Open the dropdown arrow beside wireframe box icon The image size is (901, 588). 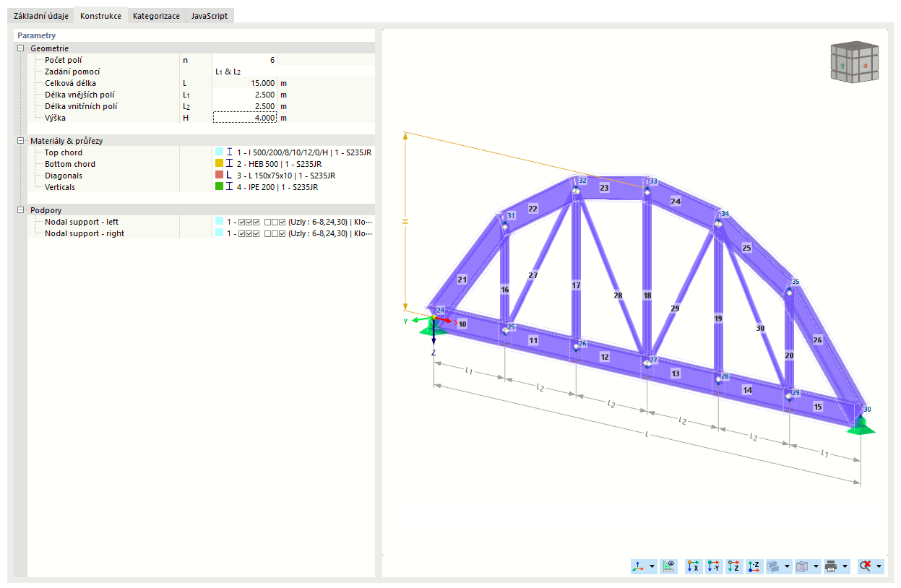[x=816, y=566]
